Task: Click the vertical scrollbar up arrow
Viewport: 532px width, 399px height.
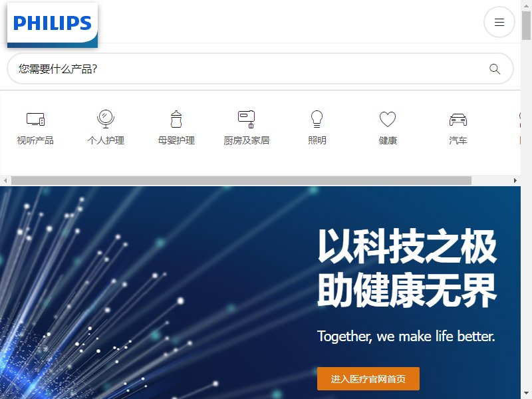Action: point(526,5)
